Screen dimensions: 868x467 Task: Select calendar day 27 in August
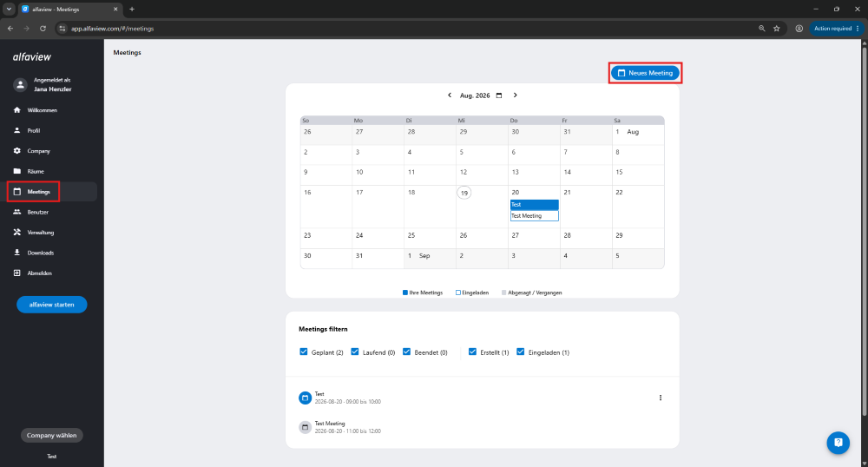(534, 239)
